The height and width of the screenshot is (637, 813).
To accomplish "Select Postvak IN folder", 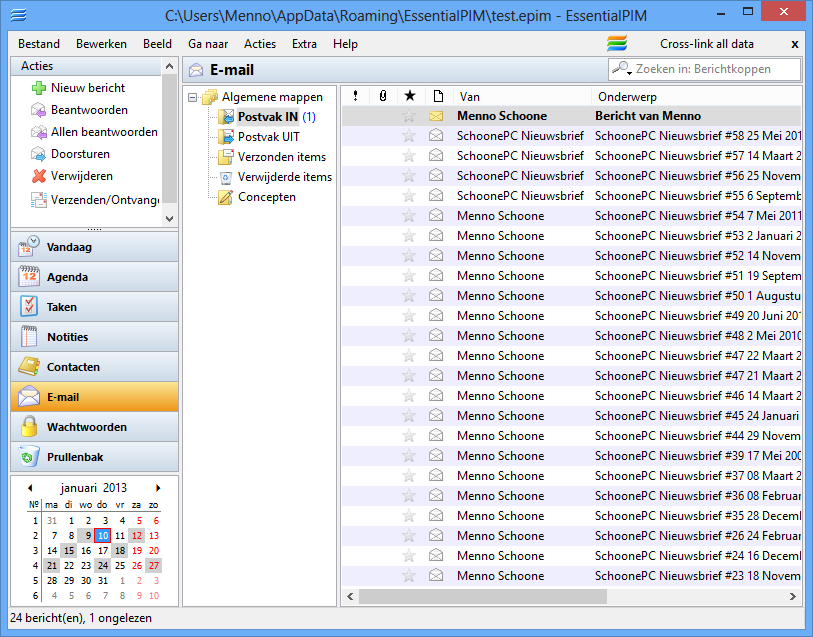I will pos(268,117).
